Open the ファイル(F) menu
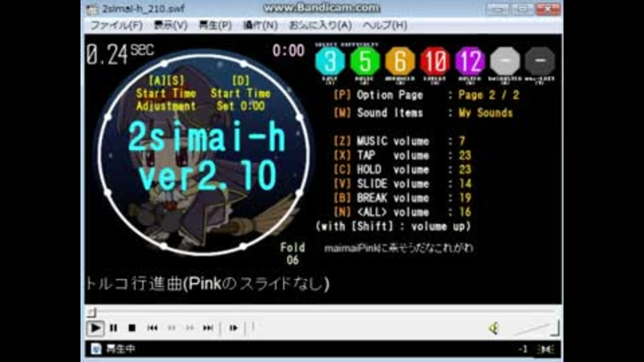644x362 pixels. point(116,25)
